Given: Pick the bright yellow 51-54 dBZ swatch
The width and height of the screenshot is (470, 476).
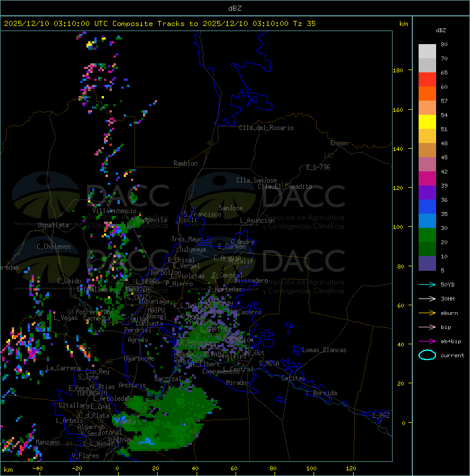Looking at the screenshot, I should tap(427, 122).
